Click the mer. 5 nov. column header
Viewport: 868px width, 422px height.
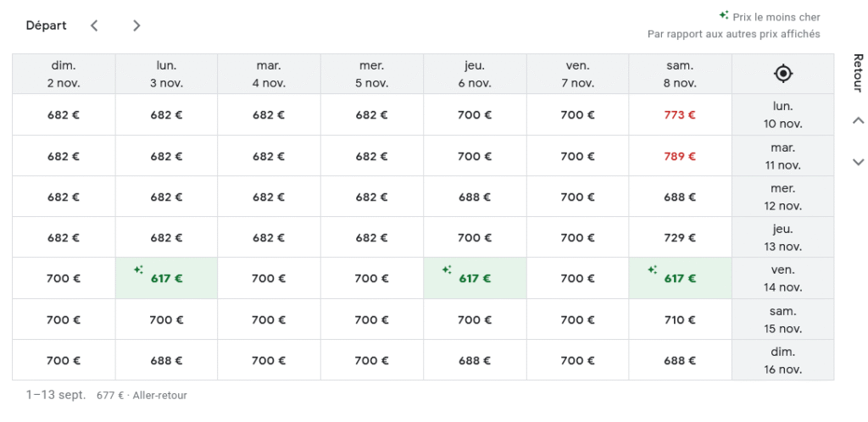click(371, 74)
